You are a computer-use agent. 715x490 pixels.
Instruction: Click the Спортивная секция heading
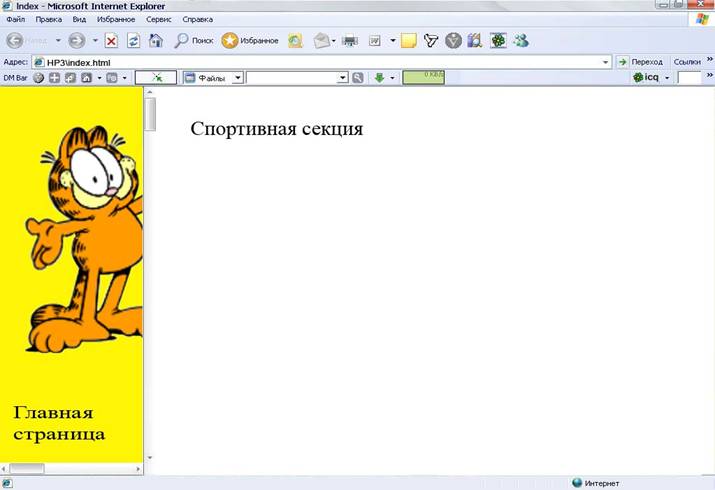pos(277,129)
